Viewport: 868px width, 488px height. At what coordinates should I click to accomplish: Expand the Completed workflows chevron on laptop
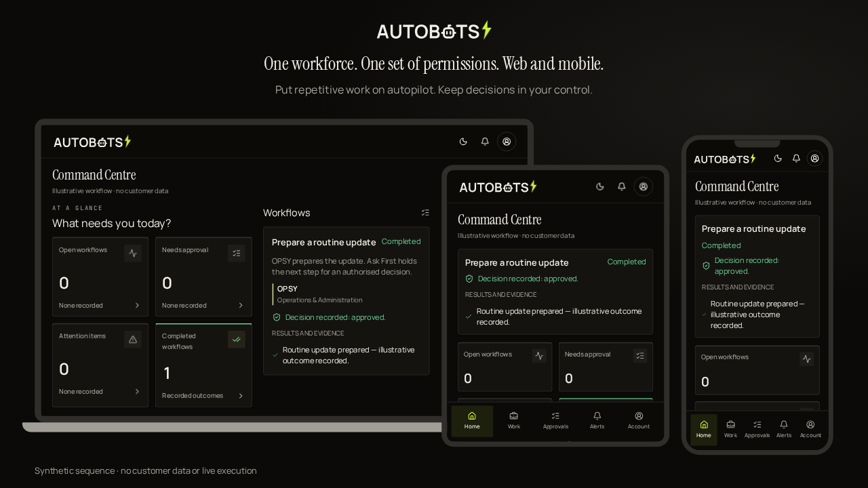click(x=241, y=396)
